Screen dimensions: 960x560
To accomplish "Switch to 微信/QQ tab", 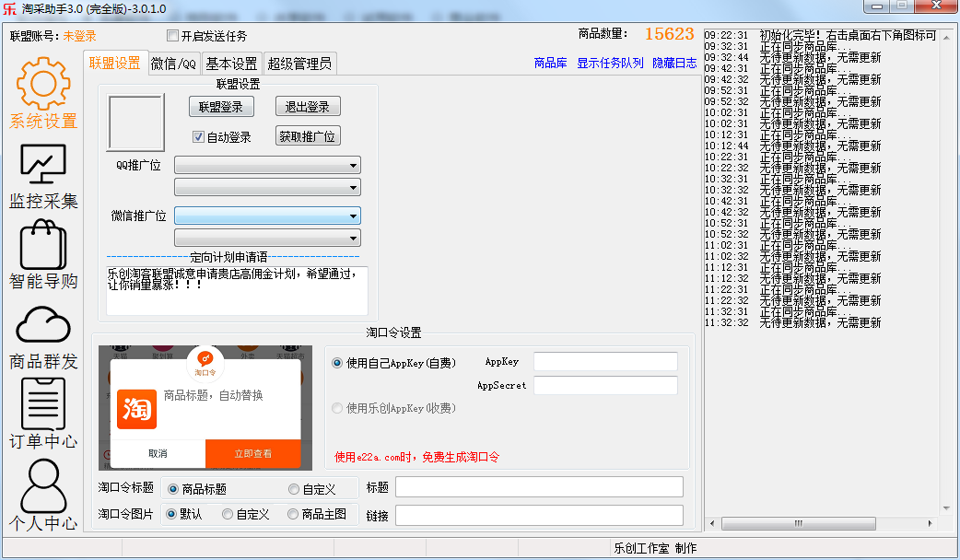I will [174, 64].
